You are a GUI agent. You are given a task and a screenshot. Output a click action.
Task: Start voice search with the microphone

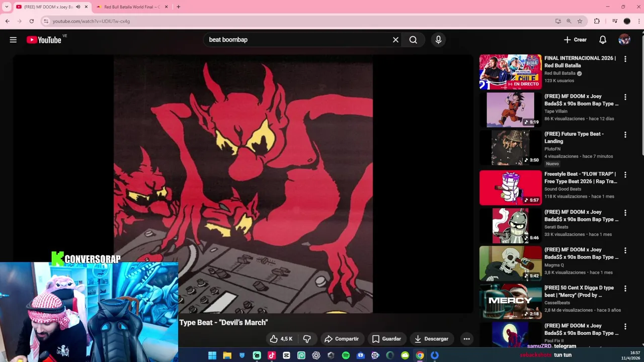[x=438, y=40]
